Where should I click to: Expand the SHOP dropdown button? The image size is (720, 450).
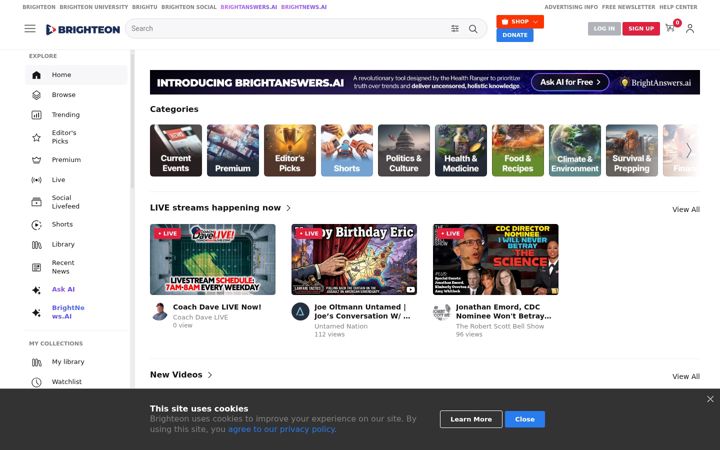520,22
